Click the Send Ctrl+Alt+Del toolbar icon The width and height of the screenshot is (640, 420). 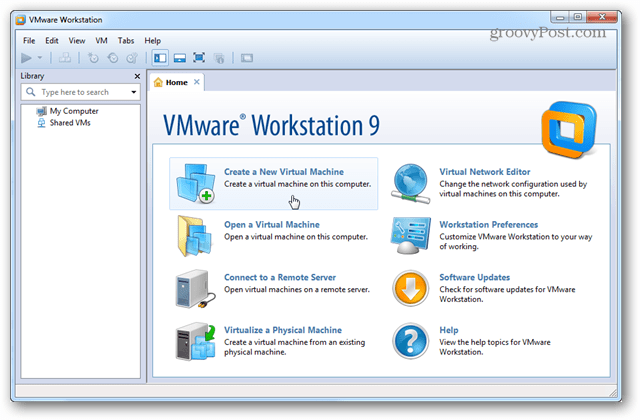[64, 58]
